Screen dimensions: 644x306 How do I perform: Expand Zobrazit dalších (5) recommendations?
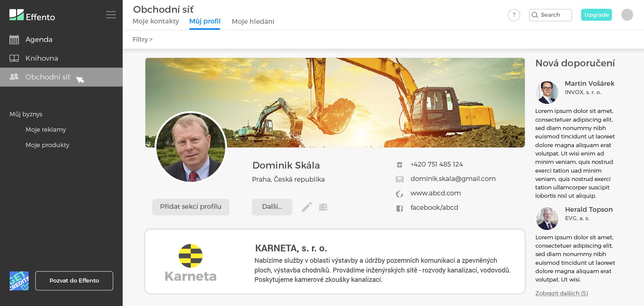(x=561, y=293)
